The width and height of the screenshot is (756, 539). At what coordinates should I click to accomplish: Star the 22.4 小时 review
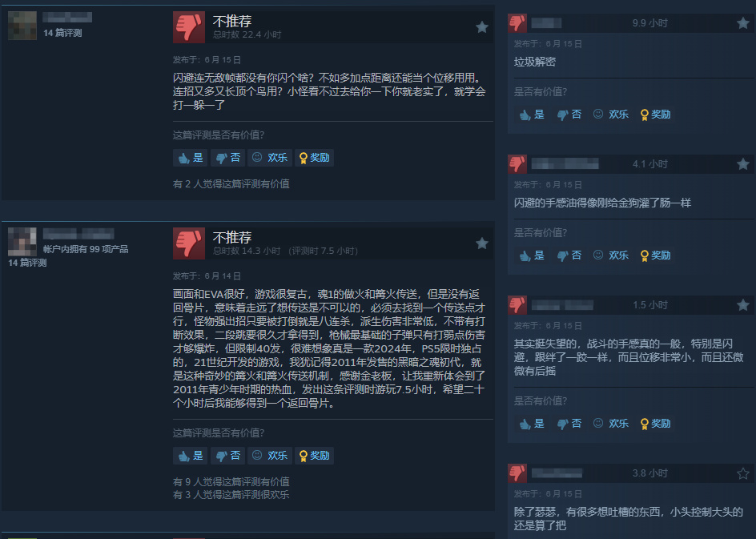click(481, 27)
